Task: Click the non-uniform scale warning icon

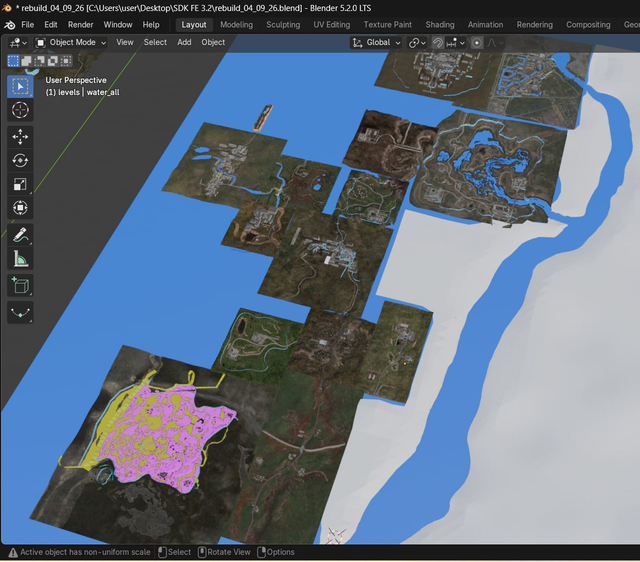Action: (13, 552)
